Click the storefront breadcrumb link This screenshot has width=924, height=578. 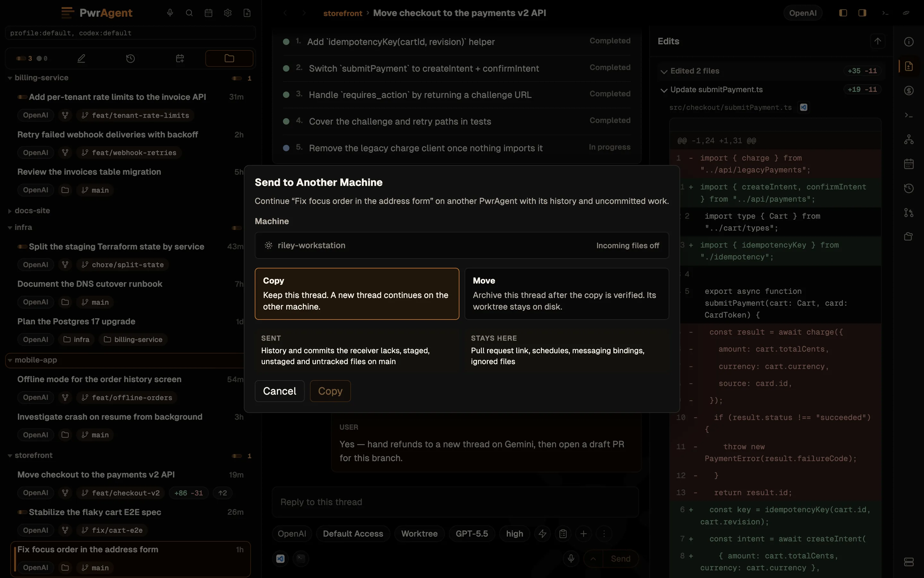point(343,13)
